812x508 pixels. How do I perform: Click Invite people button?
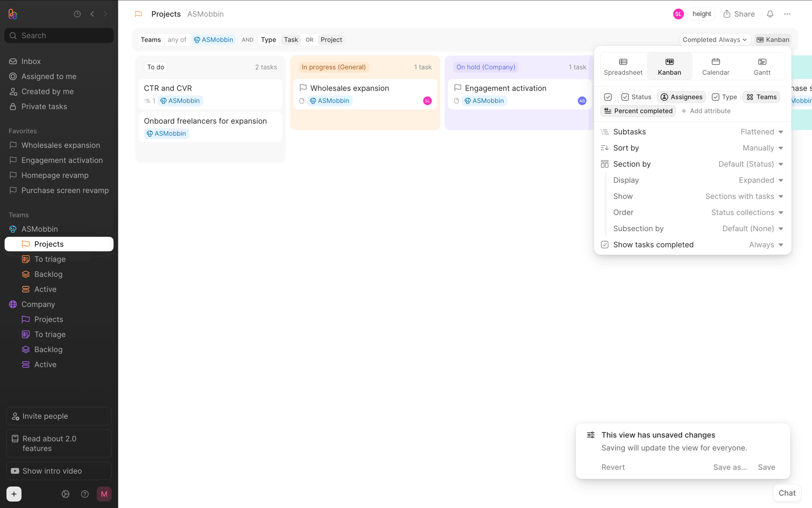click(59, 416)
